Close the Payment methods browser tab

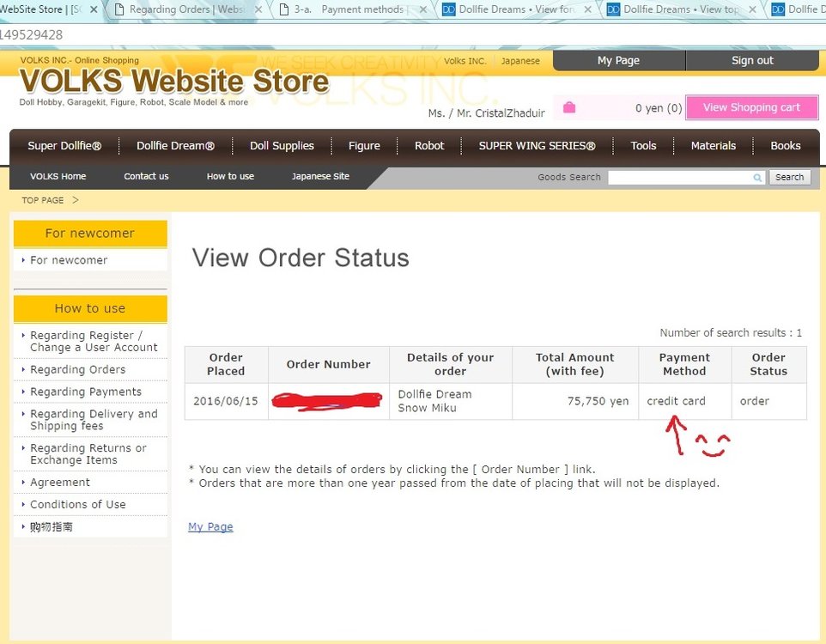pyautogui.click(x=423, y=10)
